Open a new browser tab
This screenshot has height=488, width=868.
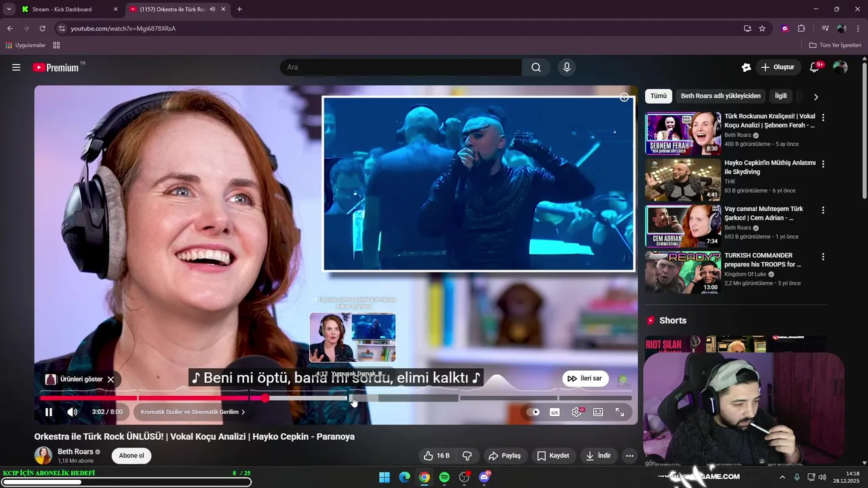pyautogui.click(x=239, y=9)
